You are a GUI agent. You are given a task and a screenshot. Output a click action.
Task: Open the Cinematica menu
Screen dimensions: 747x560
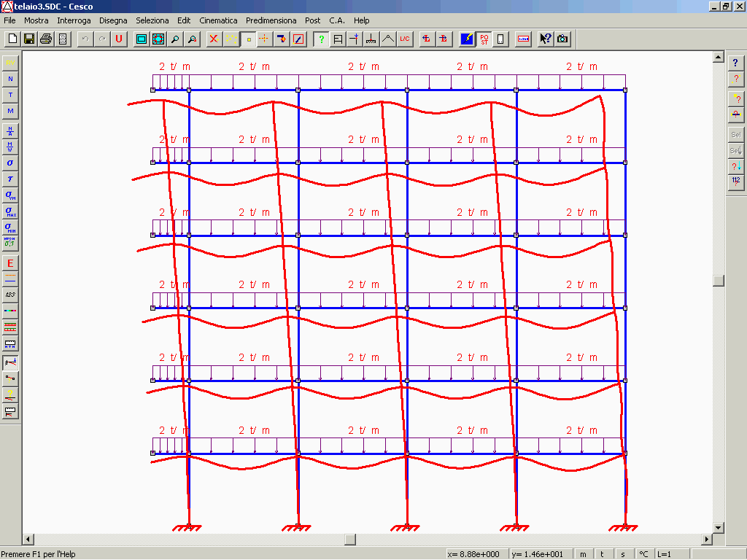click(x=218, y=20)
